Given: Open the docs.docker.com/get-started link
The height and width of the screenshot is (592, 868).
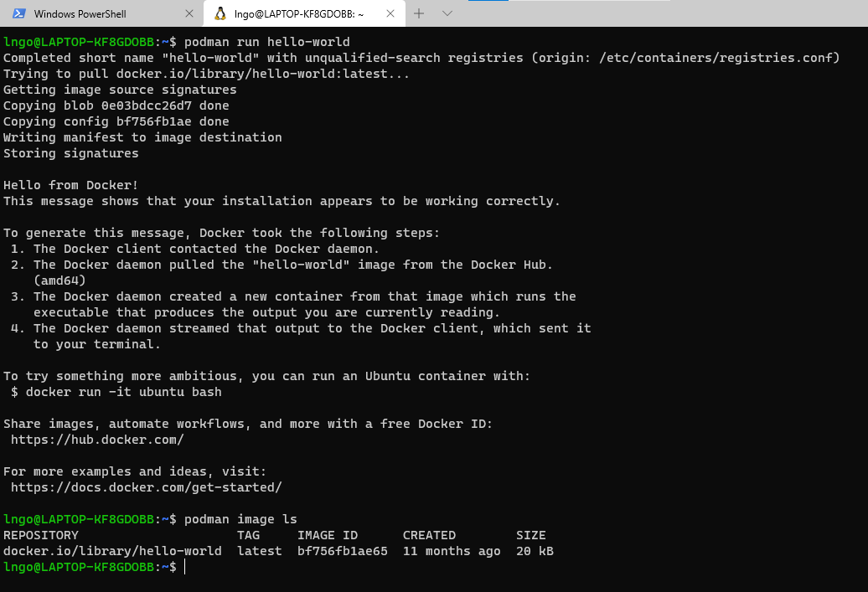Looking at the screenshot, I should tap(147, 487).
